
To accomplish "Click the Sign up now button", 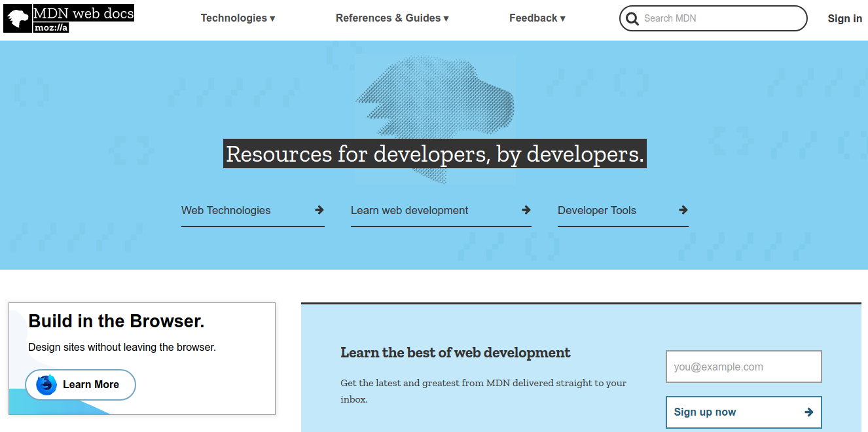I will coord(744,412).
